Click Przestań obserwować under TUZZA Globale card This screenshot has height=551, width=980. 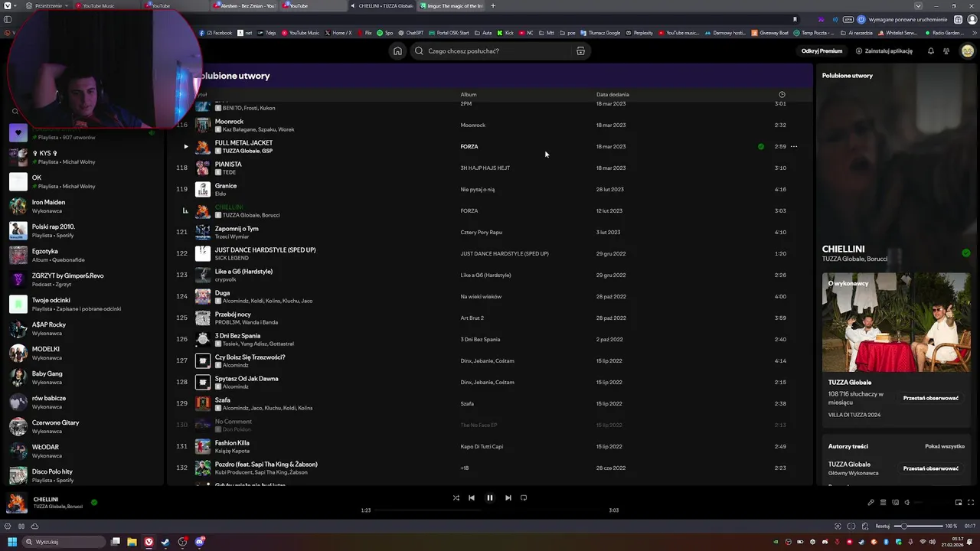[931, 398]
